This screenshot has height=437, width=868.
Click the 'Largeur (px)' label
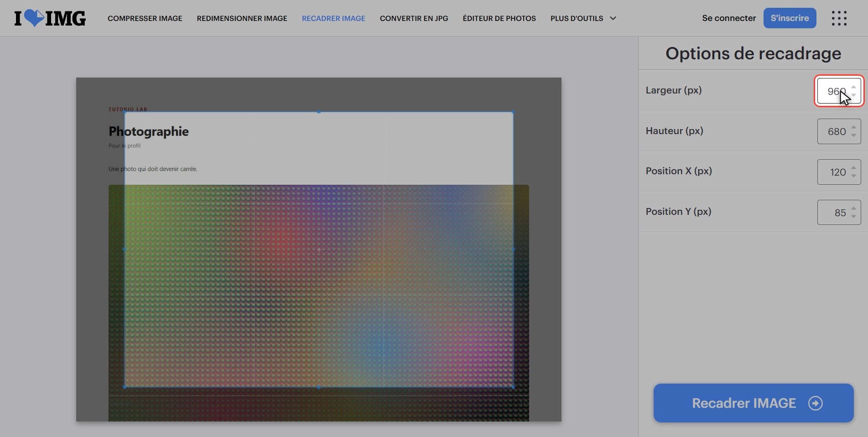click(674, 90)
